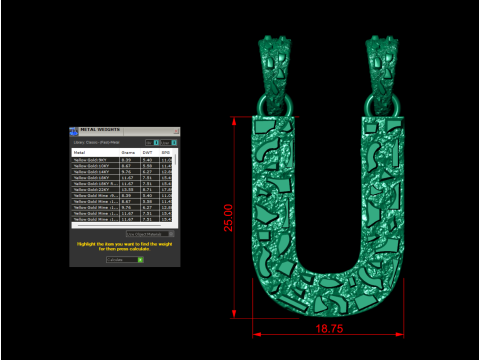The height and width of the screenshot is (360, 480).
Task: Toggle the SV library switch
Action: pos(152,143)
